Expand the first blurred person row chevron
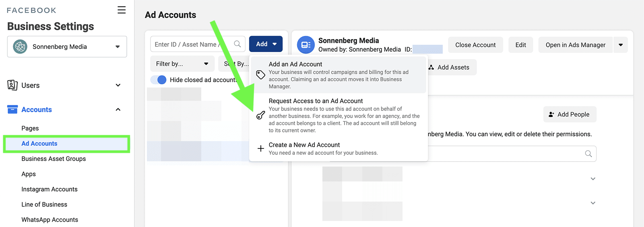 pos(593,179)
